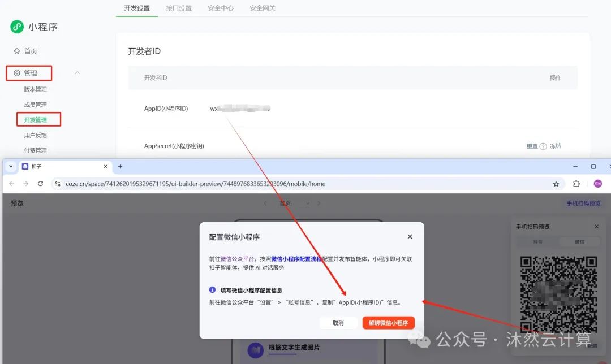Click the AppID(小程序ID) label
The height and width of the screenshot is (364, 611).
click(166, 109)
